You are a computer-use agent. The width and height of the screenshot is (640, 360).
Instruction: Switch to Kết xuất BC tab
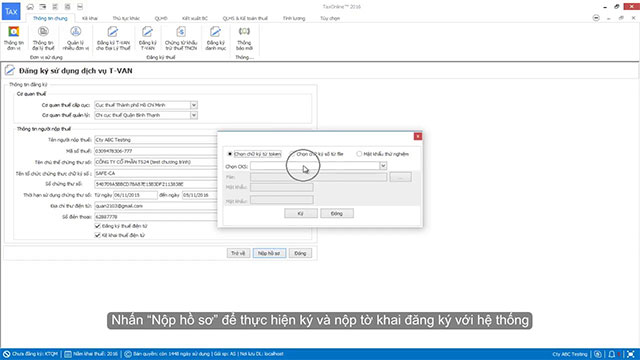pyautogui.click(x=195, y=18)
